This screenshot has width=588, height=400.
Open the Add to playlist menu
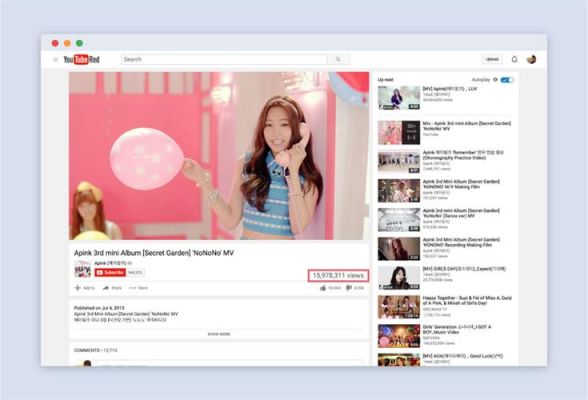[85, 288]
